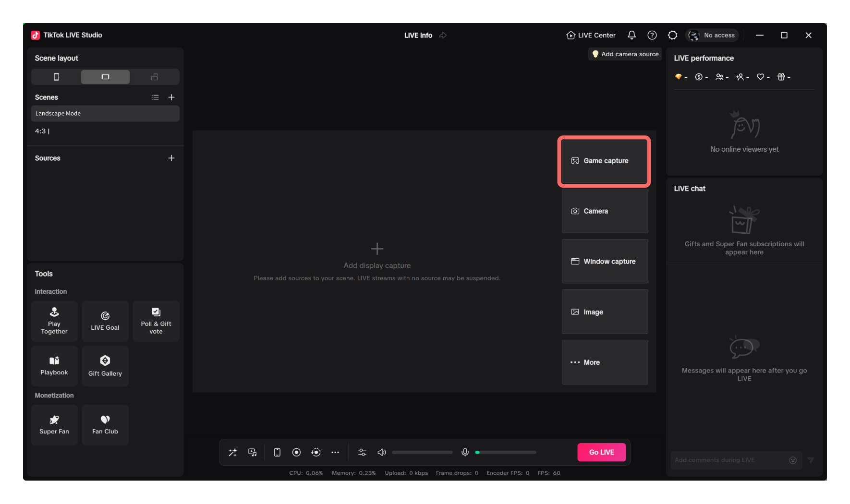The image size is (850, 504).
Task: Open the help question mark icon
Action: pyautogui.click(x=652, y=35)
